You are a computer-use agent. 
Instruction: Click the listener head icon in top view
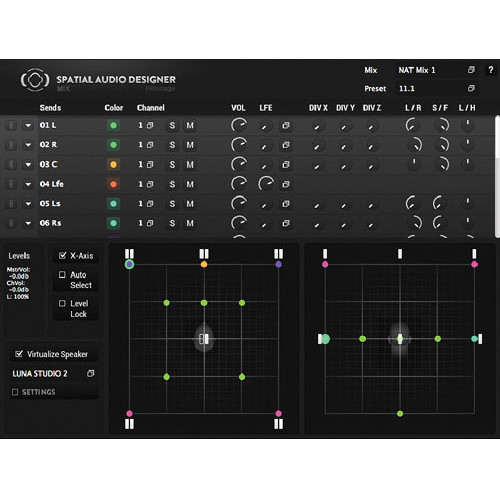(x=204, y=339)
